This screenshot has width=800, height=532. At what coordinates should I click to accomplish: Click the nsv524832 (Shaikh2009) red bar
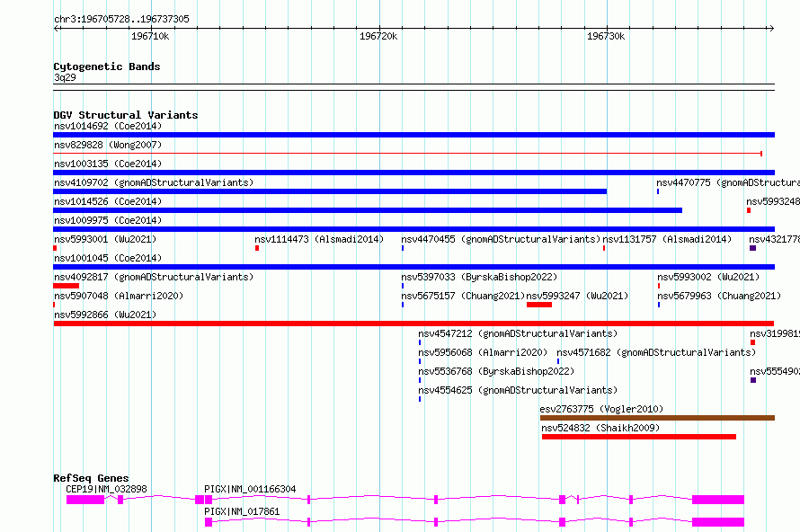click(639, 437)
